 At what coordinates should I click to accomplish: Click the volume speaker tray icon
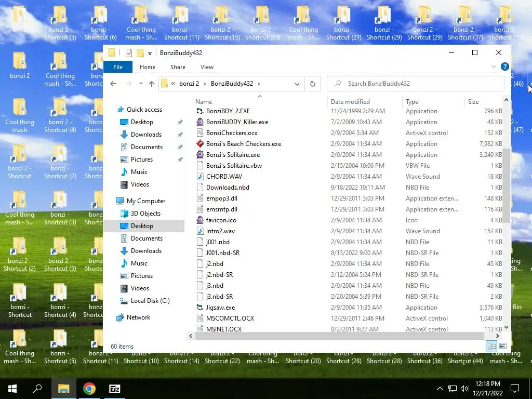click(x=464, y=389)
